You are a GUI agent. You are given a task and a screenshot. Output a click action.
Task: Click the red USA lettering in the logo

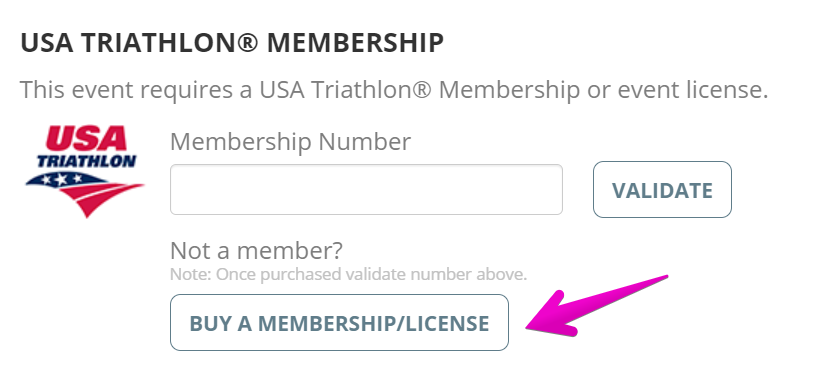click(86, 139)
